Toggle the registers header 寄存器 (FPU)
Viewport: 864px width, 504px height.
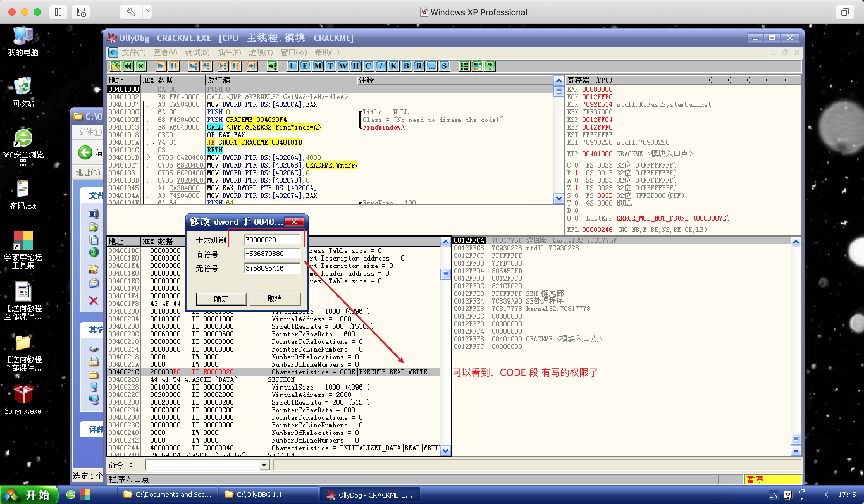click(x=590, y=80)
